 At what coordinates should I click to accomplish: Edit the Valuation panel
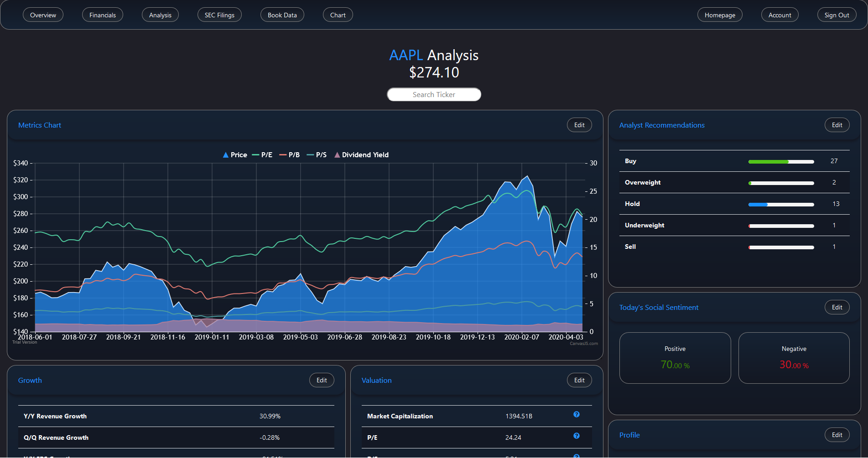tap(579, 380)
